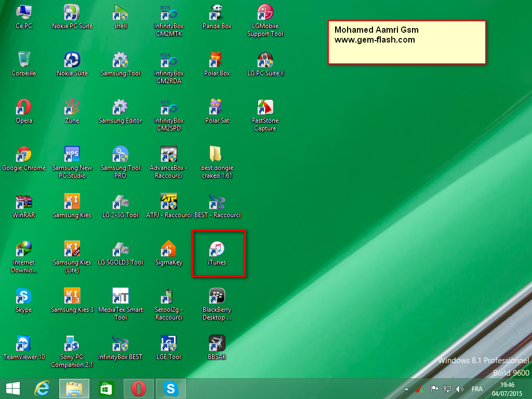
Task: Open File Explorer in the taskbar
Action: click(74, 389)
